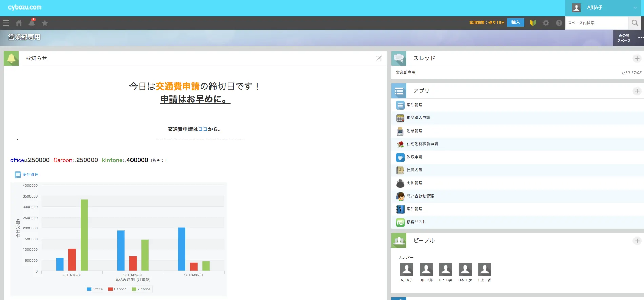Add a new thread with plus icon

(x=637, y=59)
